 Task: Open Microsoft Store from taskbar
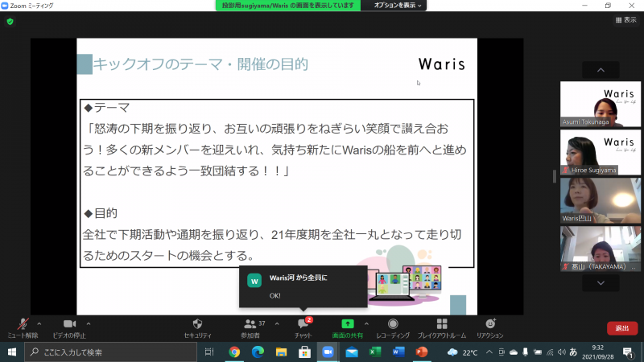point(304,352)
